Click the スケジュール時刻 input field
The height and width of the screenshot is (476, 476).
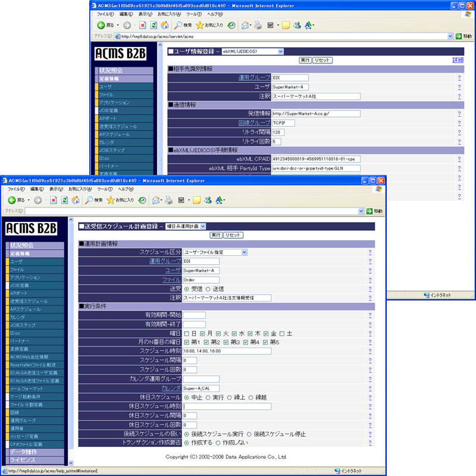point(227,351)
